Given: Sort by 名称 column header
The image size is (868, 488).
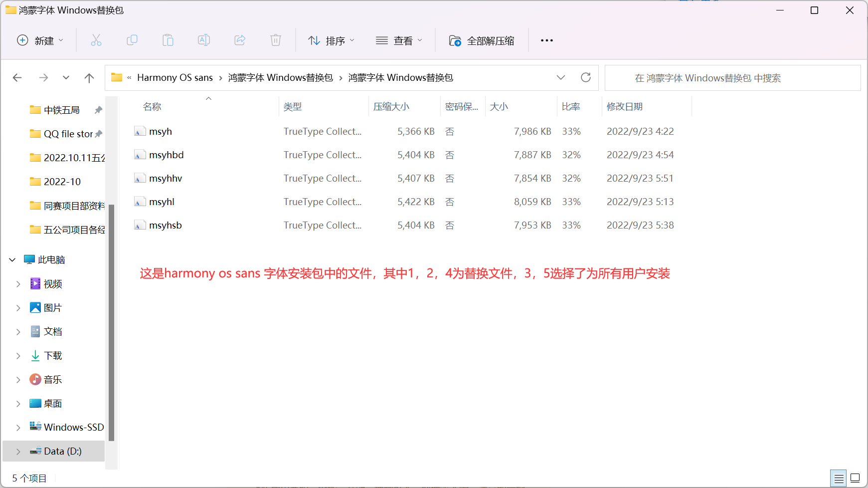Looking at the screenshot, I should pyautogui.click(x=152, y=106).
